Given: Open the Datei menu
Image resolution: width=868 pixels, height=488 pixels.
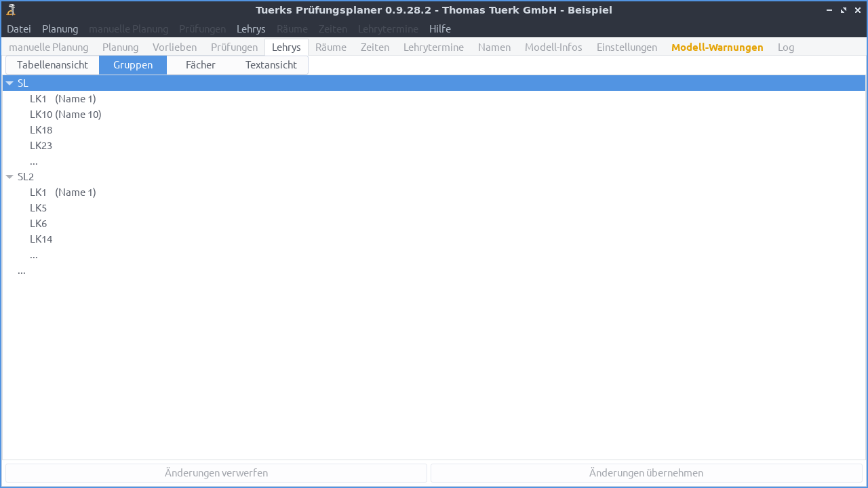Looking at the screenshot, I should [x=18, y=28].
